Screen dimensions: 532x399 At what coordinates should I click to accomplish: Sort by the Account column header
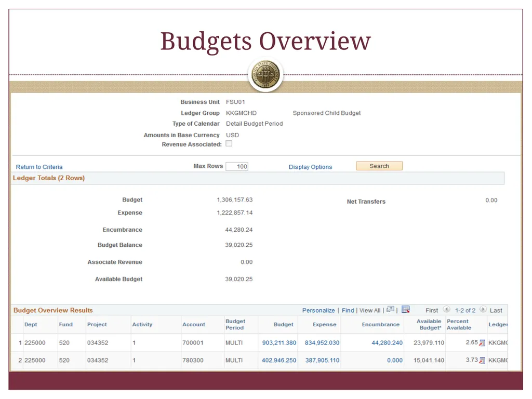click(194, 325)
